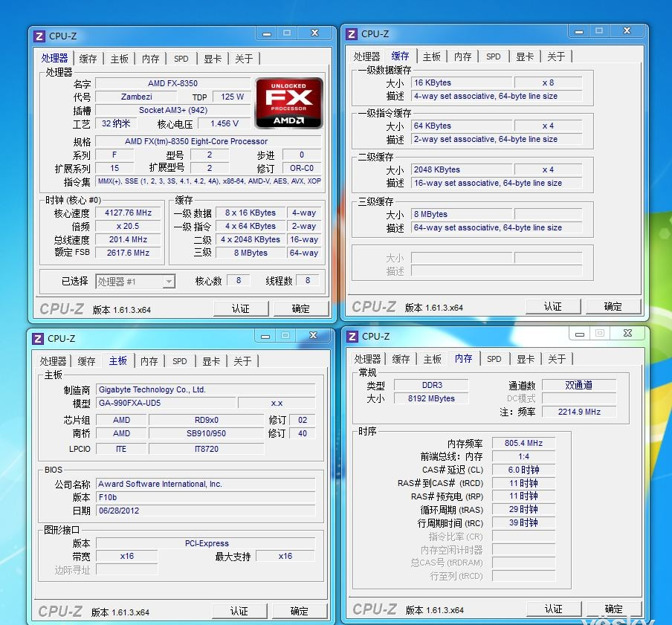Click the Z icon on the cache window titlebar
The width and height of the screenshot is (672, 625).
click(x=352, y=33)
